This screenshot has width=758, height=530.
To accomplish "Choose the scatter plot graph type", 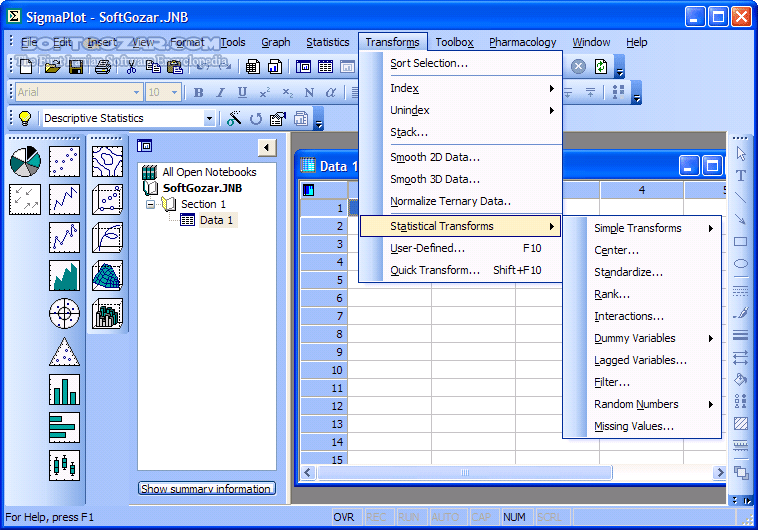I will tap(64, 162).
